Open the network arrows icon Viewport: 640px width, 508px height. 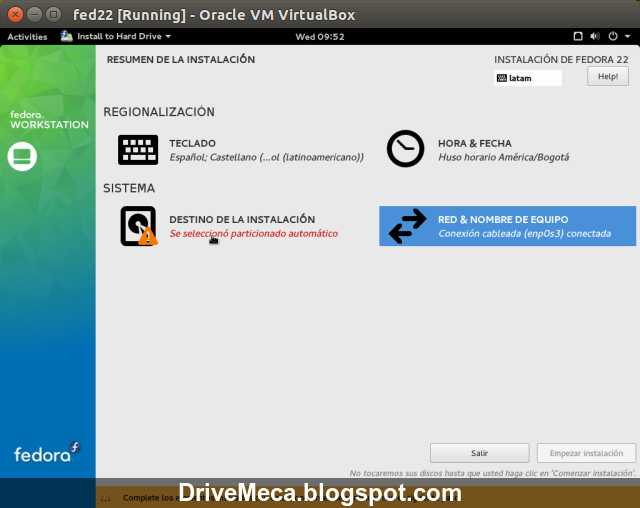(407, 226)
